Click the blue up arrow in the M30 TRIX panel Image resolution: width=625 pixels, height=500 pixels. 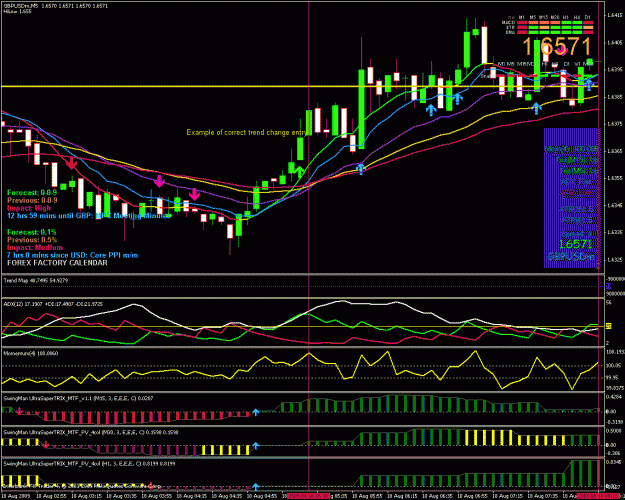[x=256, y=445]
